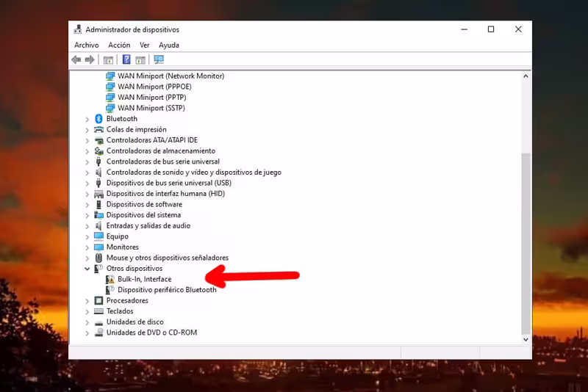The height and width of the screenshot is (392, 588).
Task: Click the vertical scrollbar thumb
Action: click(x=526, y=242)
